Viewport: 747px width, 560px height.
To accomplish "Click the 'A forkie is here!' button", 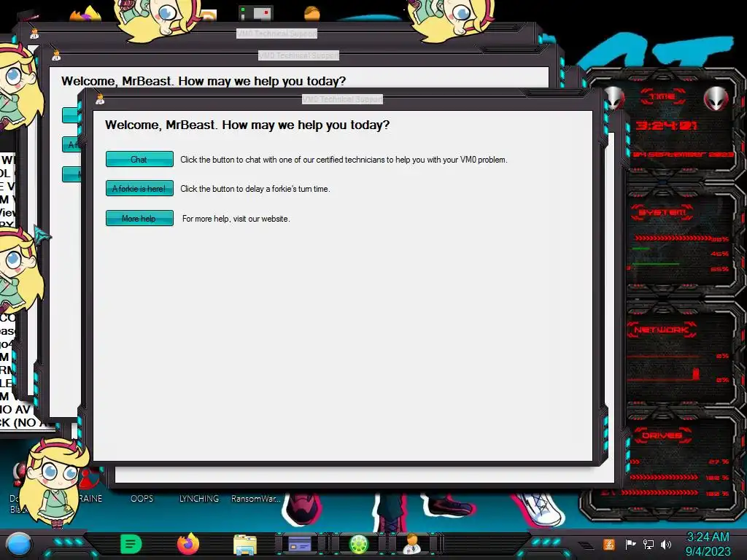I will tap(139, 189).
